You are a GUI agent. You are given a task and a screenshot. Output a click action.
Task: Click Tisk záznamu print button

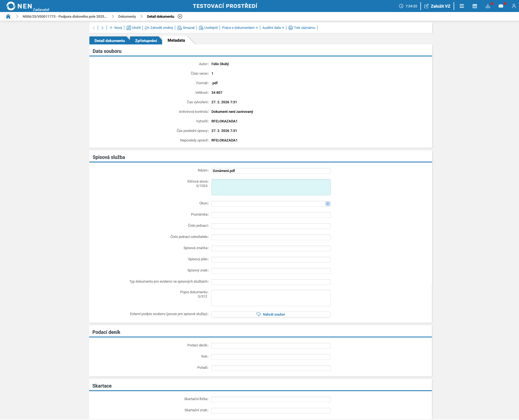tap(302, 28)
